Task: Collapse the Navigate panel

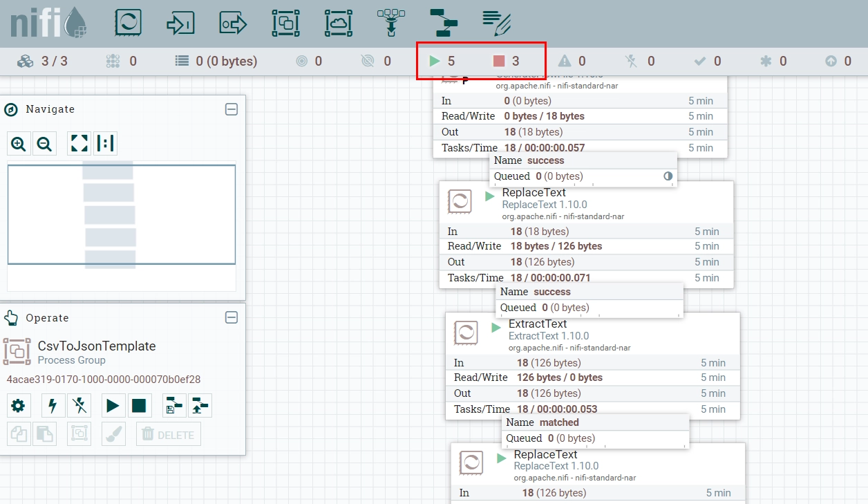Action: tap(232, 109)
